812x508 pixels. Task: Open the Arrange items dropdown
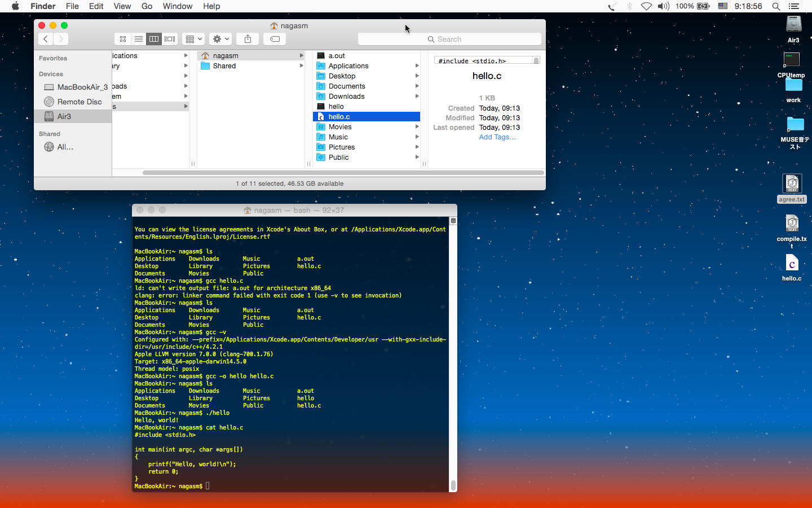(193, 39)
